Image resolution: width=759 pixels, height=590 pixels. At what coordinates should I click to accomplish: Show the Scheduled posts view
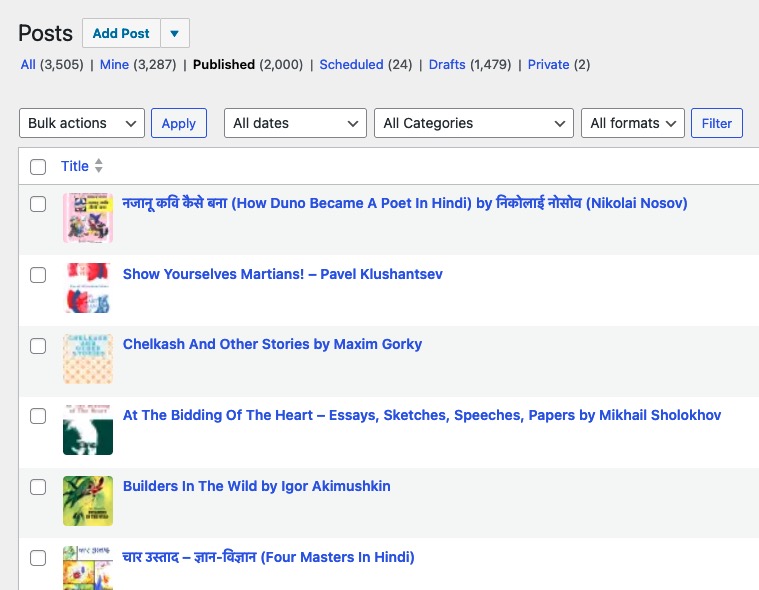point(351,64)
